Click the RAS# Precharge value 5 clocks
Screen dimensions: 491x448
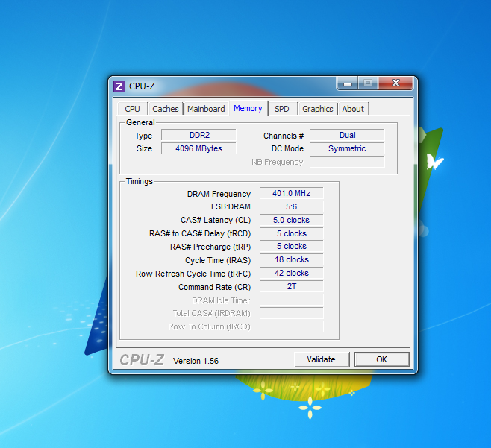click(292, 246)
